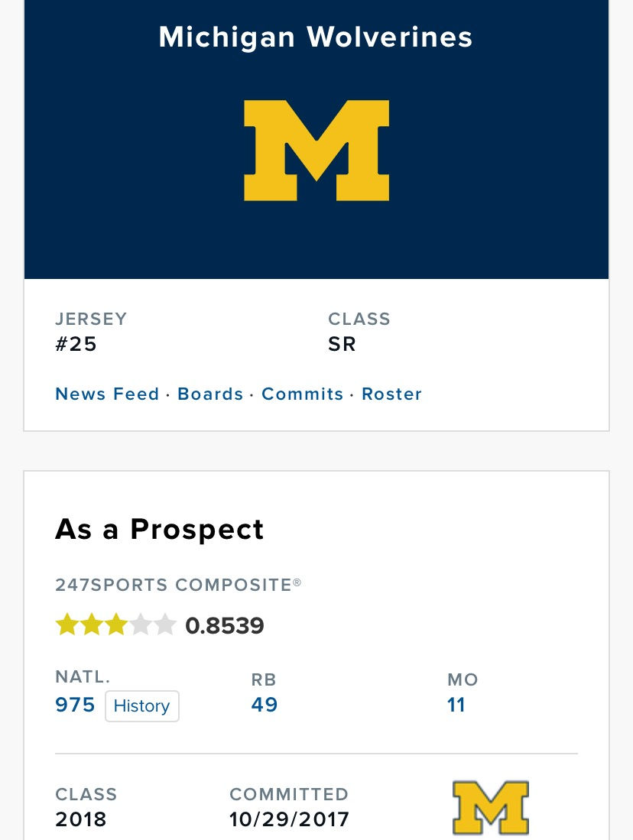Open the MO state rank 11
Image resolution: width=633 pixels, height=840 pixels.
(x=456, y=705)
